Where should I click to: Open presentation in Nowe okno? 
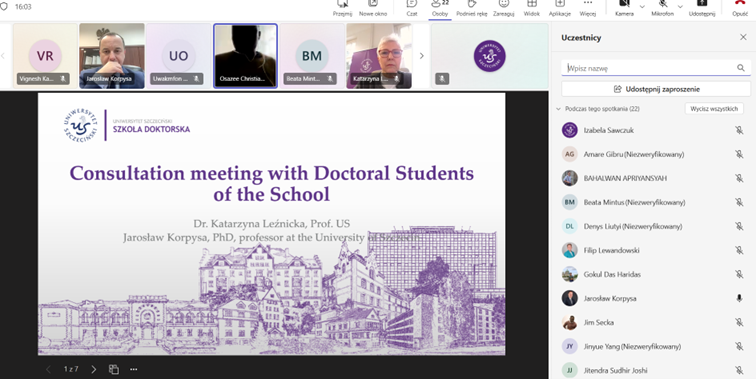coord(373,8)
